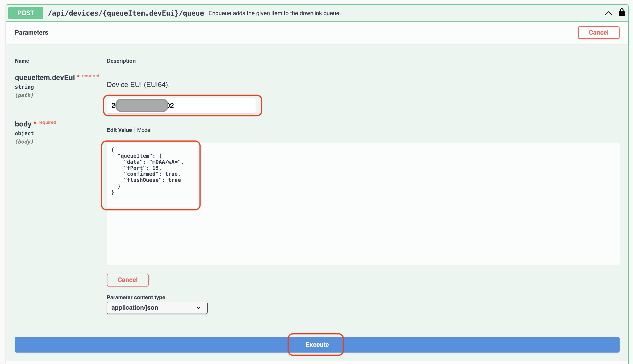
Task: Click the textarea resize handle corner
Action: pos(617,263)
